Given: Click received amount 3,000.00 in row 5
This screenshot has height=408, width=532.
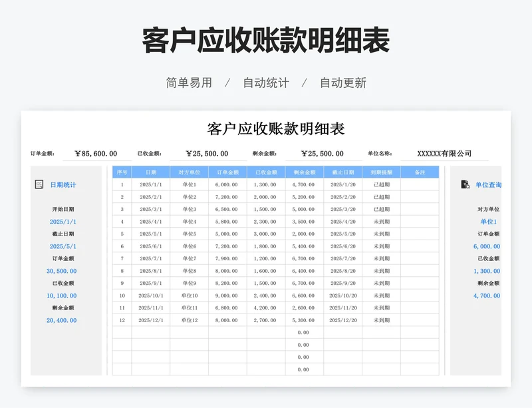Looking at the screenshot, I should click(267, 234).
